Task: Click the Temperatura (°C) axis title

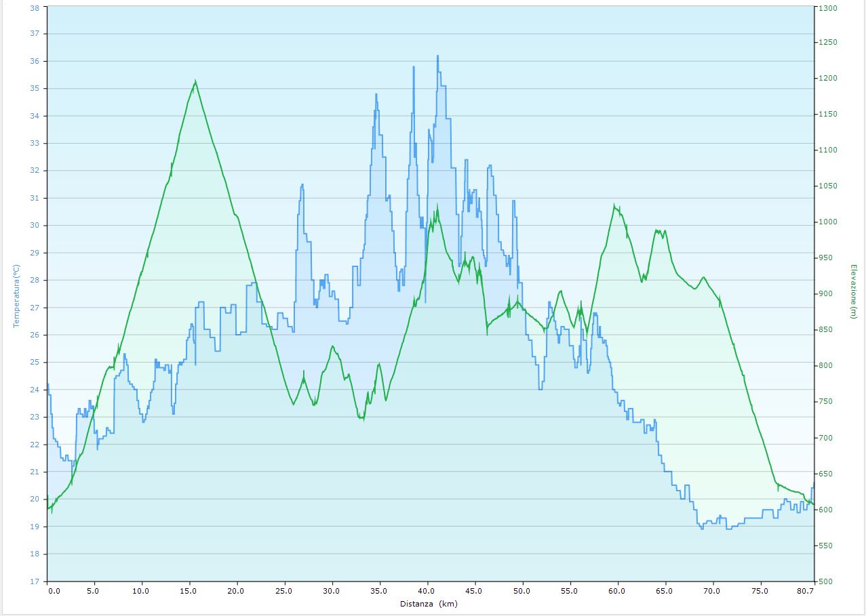Action: [16, 295]
